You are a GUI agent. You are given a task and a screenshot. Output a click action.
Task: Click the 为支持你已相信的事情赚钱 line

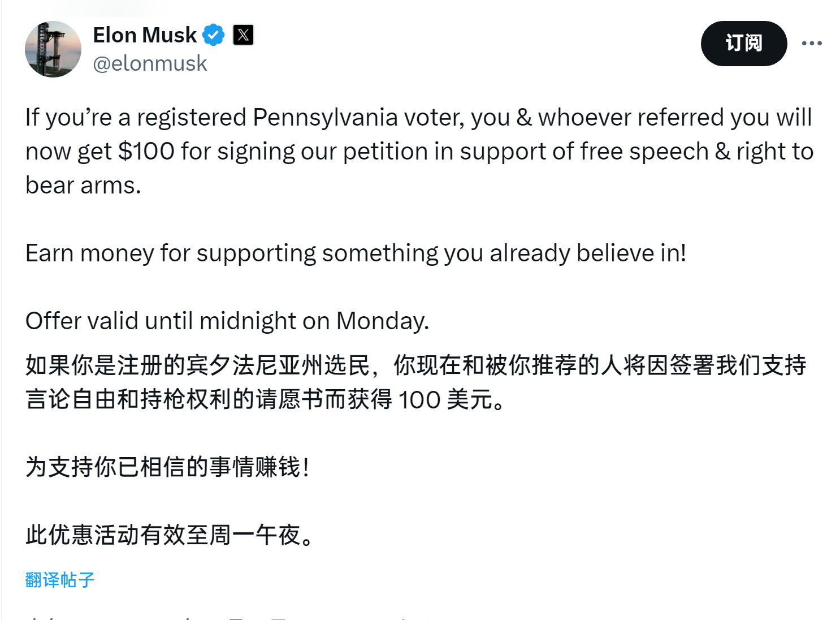(167, 467)
